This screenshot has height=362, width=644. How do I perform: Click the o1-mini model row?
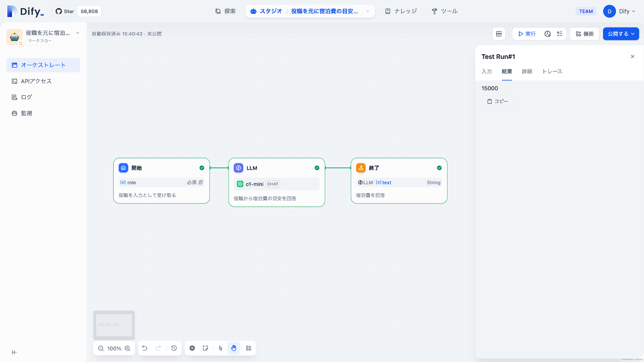pyautogui.click(x=276, y=184)
